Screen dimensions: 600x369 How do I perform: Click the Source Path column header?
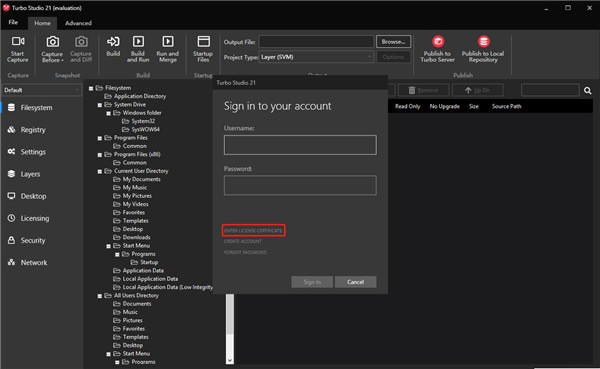click(507, 106)
